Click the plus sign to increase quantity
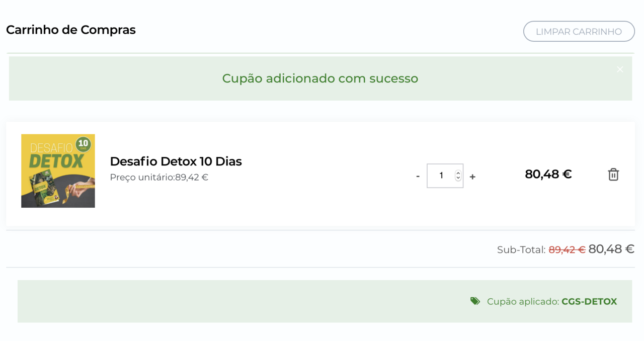Screen dimensions: 644x341 tap(472, 176)
